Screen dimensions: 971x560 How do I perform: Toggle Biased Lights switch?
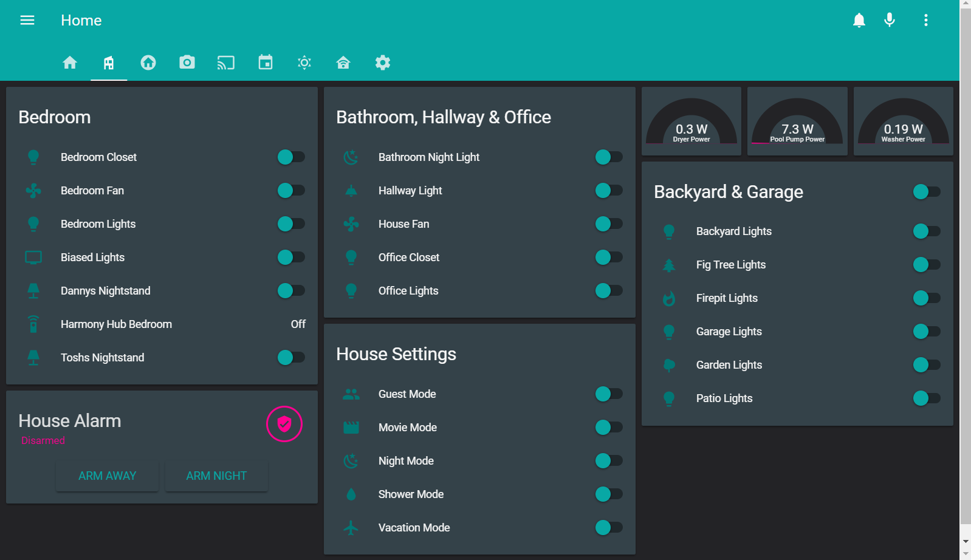pyautogui.click(x=291, y=257)
